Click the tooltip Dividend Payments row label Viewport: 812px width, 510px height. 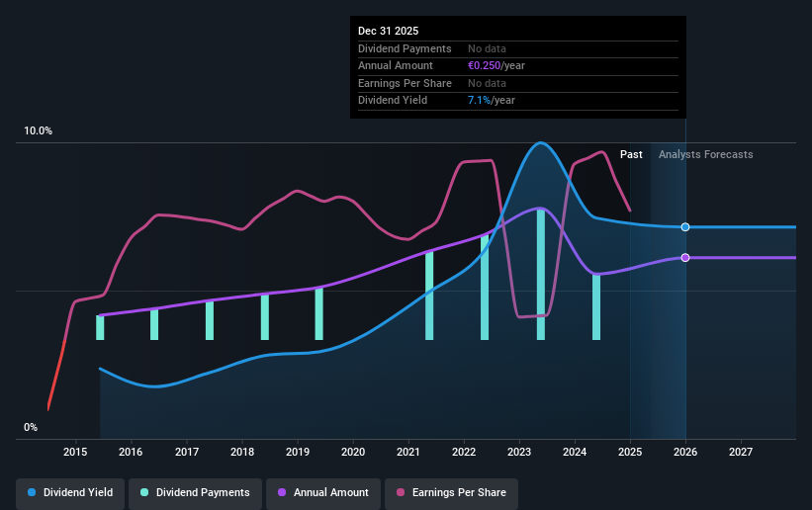coord(405,48)
